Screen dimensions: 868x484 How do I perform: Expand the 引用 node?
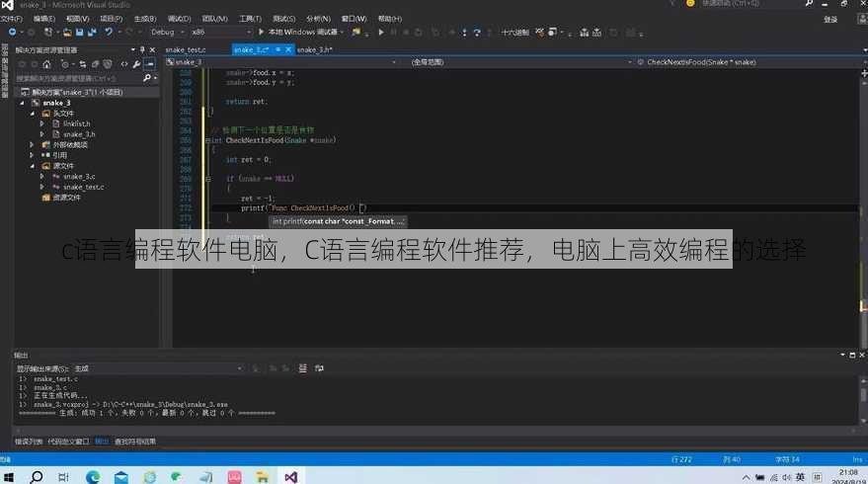pyautogui.click(x=33, y=156)
